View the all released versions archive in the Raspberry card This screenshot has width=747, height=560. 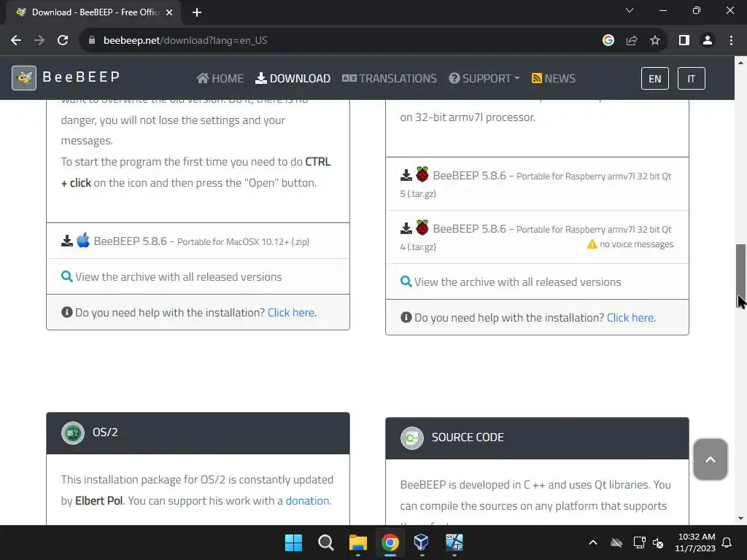517,282
